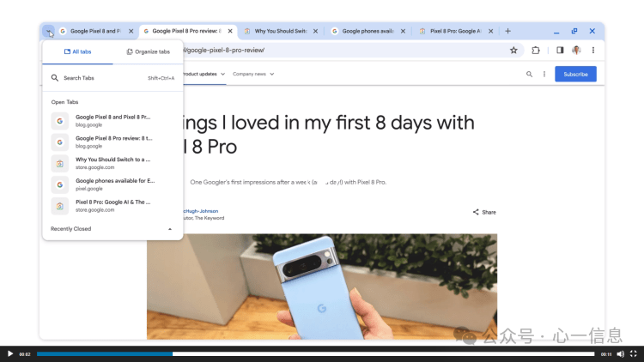Open Pixel 8 Pro: Google AI & The... list entry

(x=112, y=206)
